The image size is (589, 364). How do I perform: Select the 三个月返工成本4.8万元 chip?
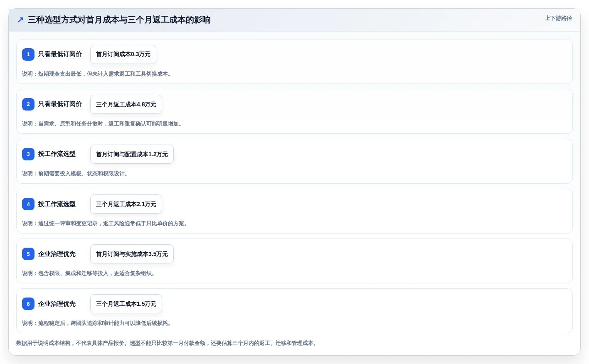(x=126, y=104)
